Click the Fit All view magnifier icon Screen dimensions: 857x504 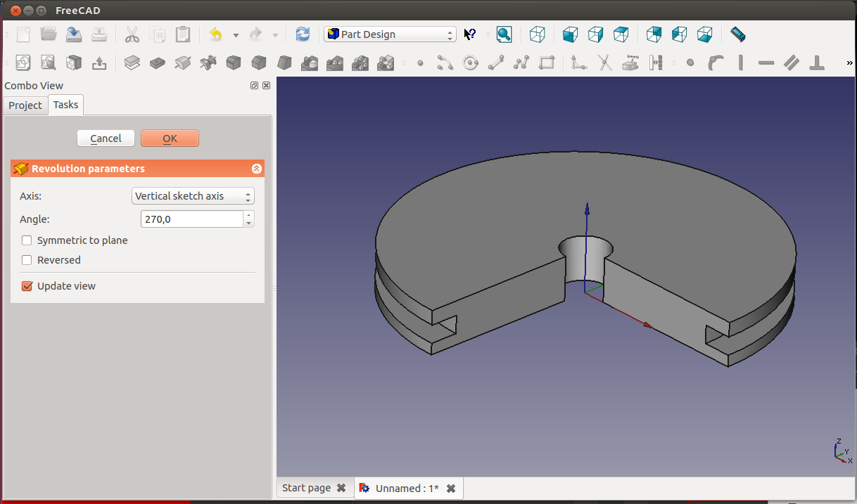point(504,34)
